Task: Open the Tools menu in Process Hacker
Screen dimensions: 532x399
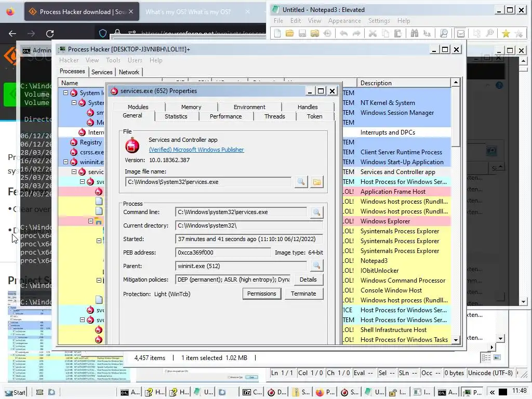Action: coord(113,60)
